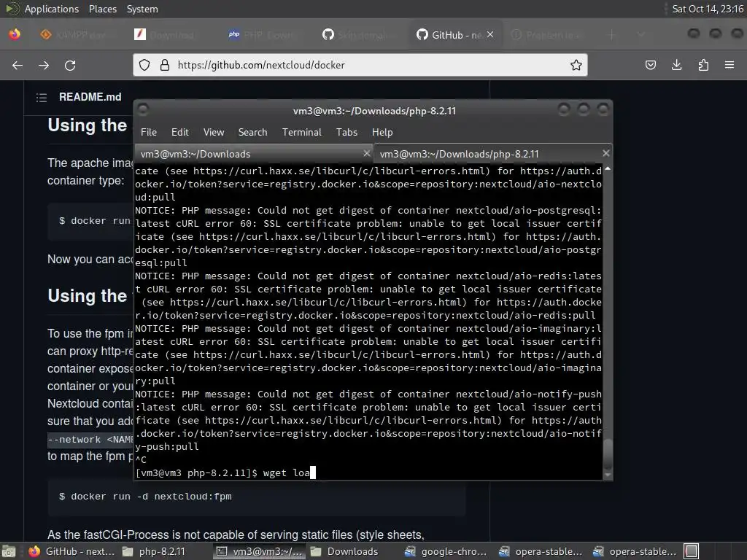This screenshot has width=747, height=560.
Task: Click the clock Sat Oct 14
Action: (x=708, y=9)
